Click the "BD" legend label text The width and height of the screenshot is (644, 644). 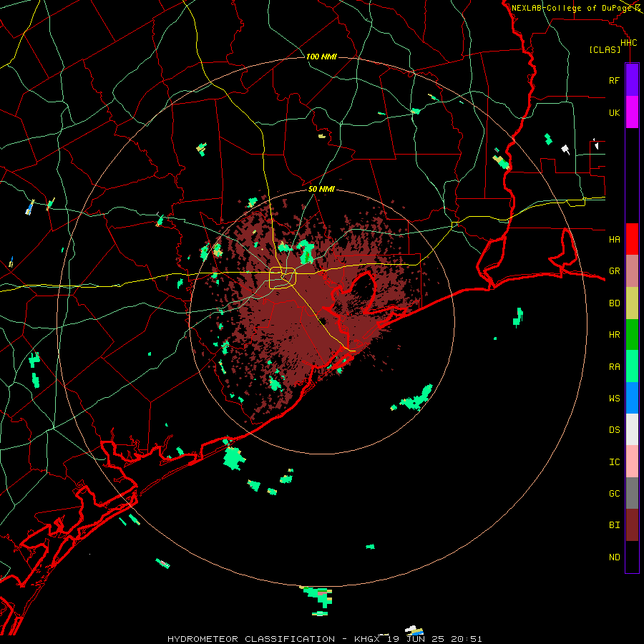[x=615, y=303]
